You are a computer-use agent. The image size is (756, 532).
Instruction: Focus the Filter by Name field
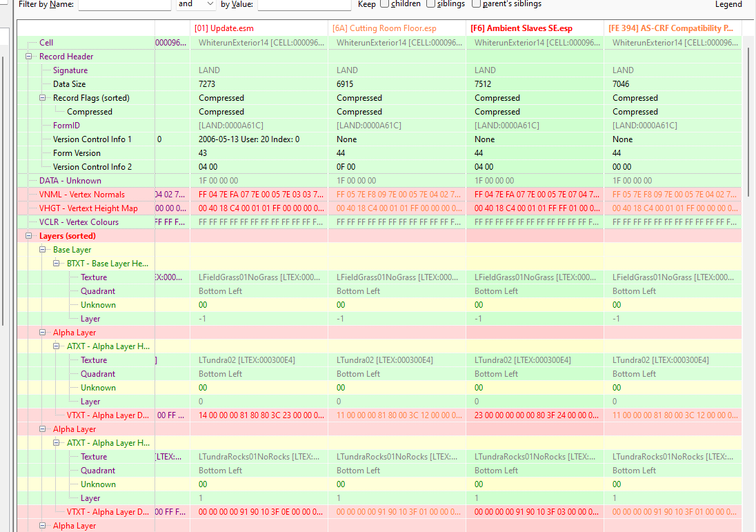124,4
